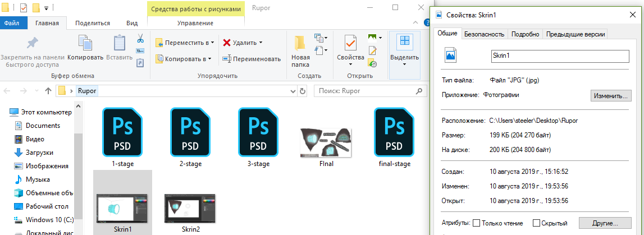Select the final-stage PSD file
Viewport: 644px width, 235px height.
(x=394, y=137)
